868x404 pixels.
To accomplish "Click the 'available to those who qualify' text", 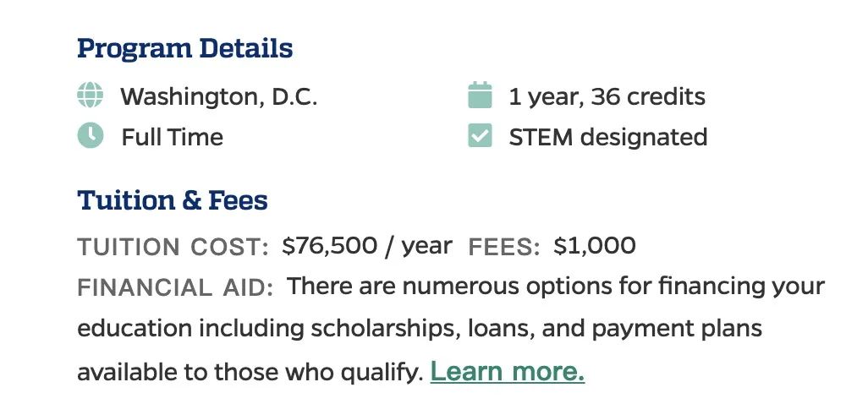I will (250, 372).
